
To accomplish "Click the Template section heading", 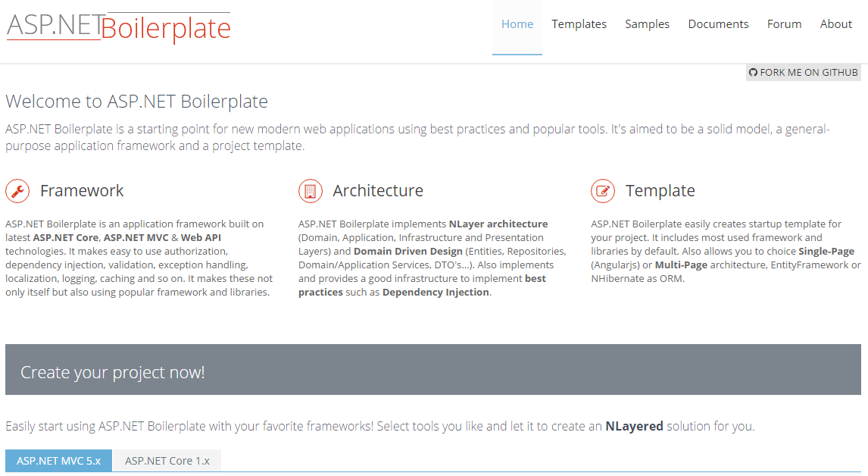I will click(x=660, y=191).
